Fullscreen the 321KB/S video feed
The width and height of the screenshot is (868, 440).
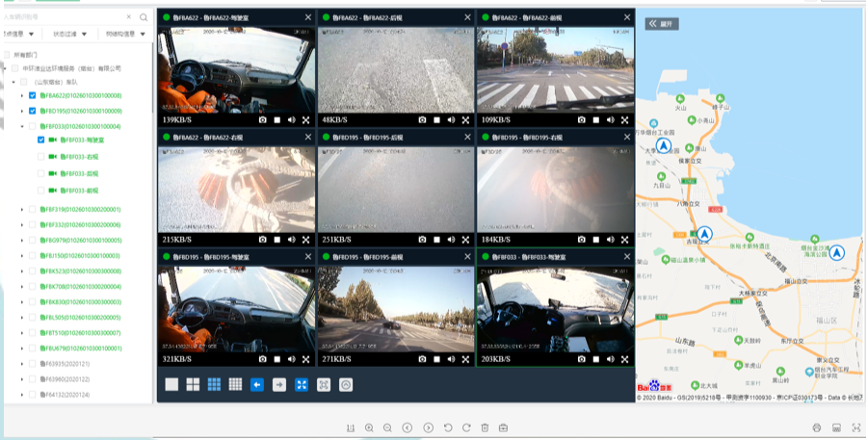305,359
